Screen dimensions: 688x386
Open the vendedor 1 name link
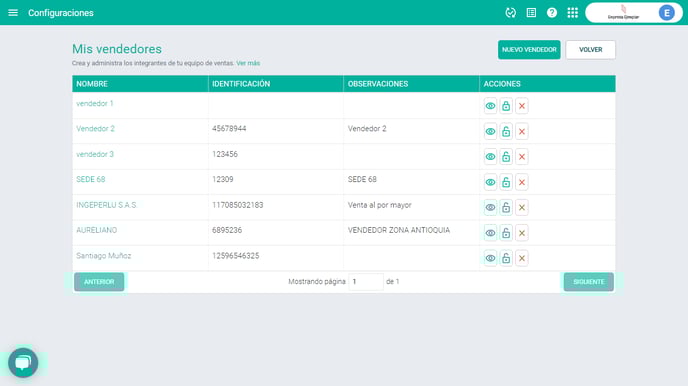pos(95,104)
